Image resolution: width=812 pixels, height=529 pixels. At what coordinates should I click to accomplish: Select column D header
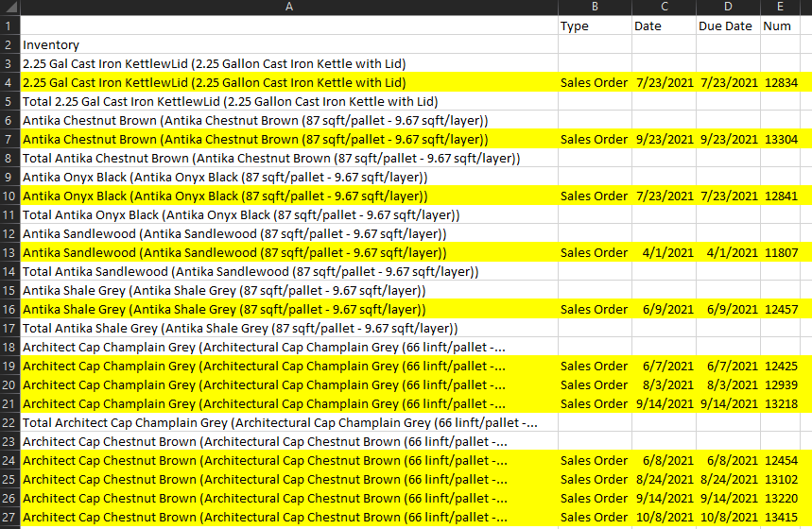[728, 8]
